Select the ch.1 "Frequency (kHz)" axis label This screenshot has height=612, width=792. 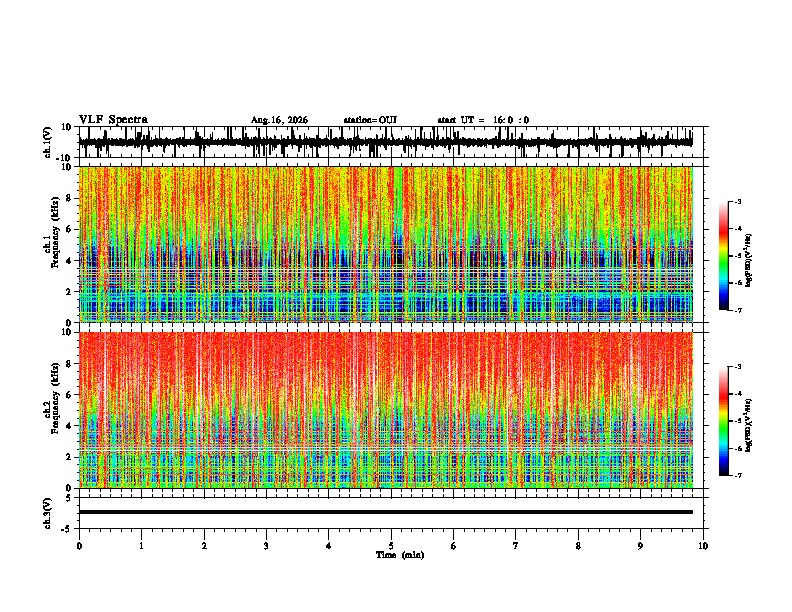click(x=55, y=233)
